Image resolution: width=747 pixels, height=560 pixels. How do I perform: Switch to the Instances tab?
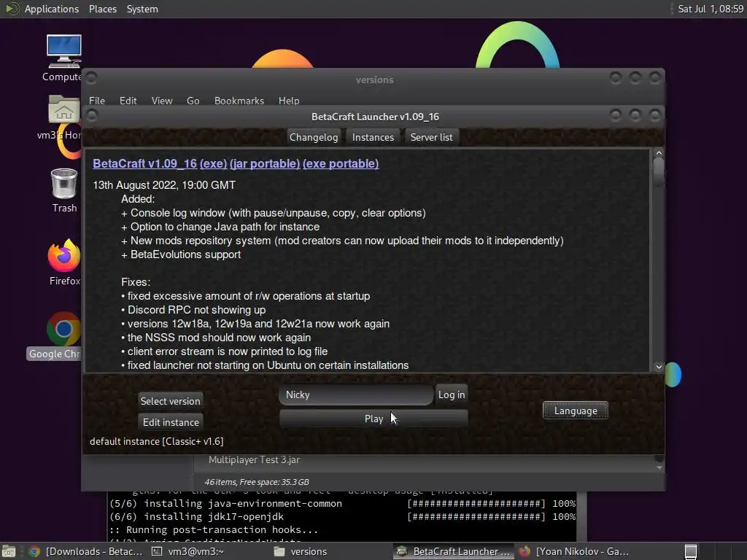pyautogui.click(x=373, y=137)
